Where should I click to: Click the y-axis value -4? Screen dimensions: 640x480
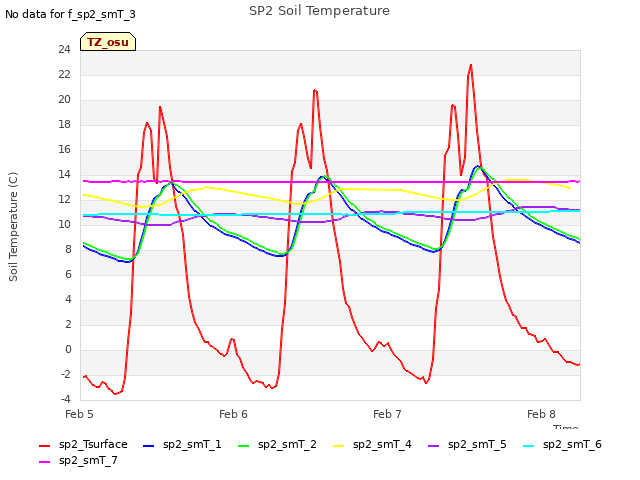(66, 399)
